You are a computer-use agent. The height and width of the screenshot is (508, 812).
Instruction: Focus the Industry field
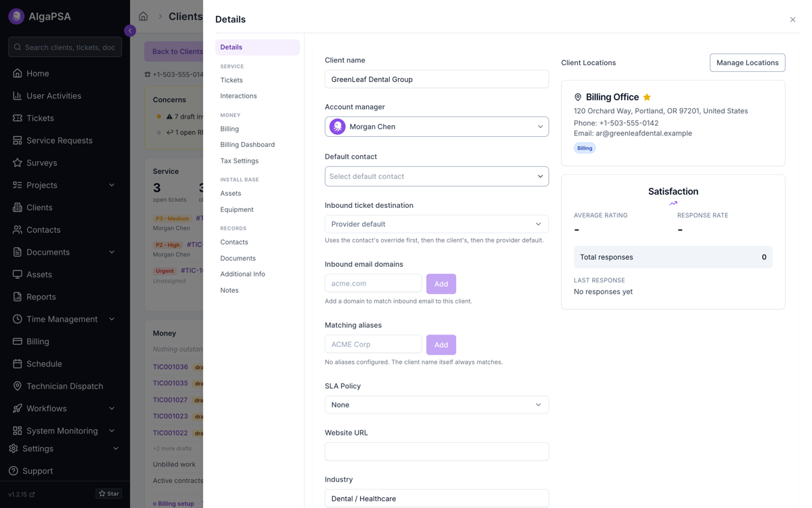tap(436, 499)
